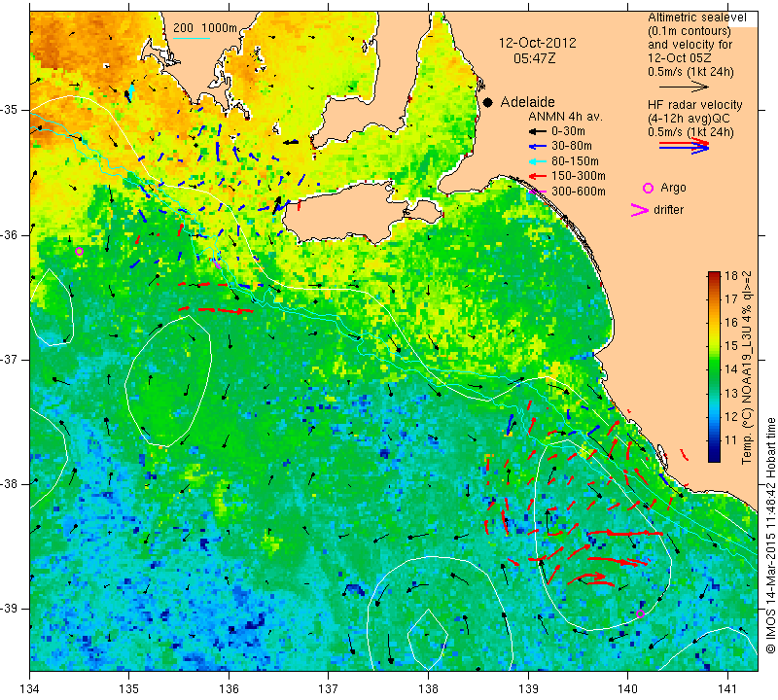The width and height of the screenshot is (778, 700).
Task: Click the '150-300m' depth label
Action: pyautogui.click(x=579, y=176)
